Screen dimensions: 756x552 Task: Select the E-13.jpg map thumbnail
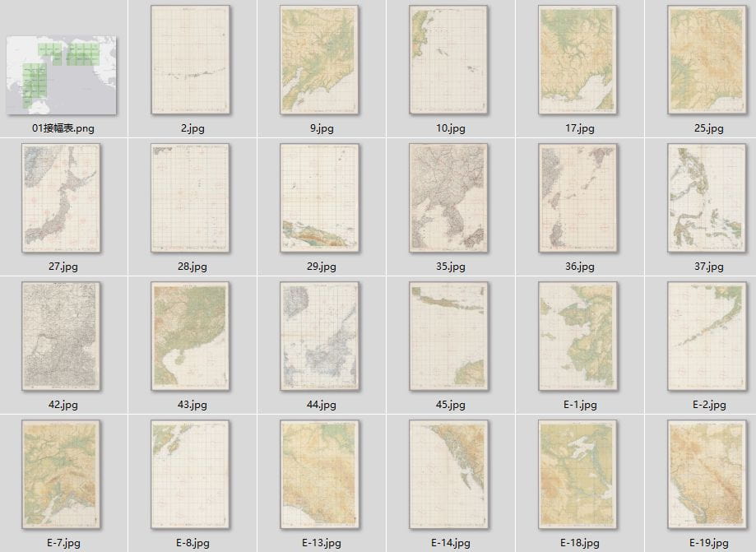tap(320, 475)
